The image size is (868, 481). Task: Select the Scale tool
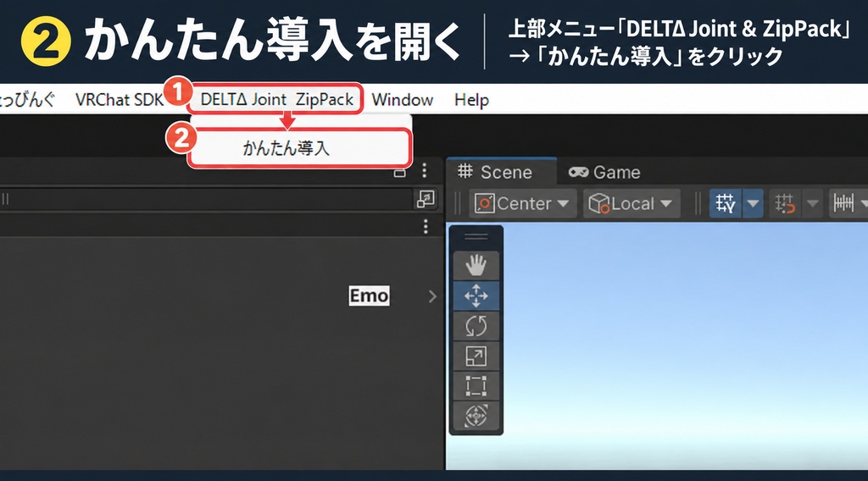point(476,356)
